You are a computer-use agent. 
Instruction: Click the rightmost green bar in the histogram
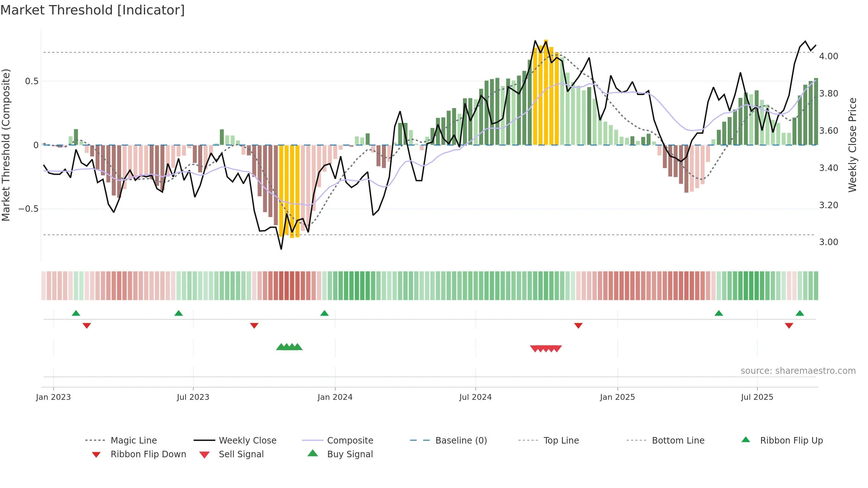tap(816, 111)
